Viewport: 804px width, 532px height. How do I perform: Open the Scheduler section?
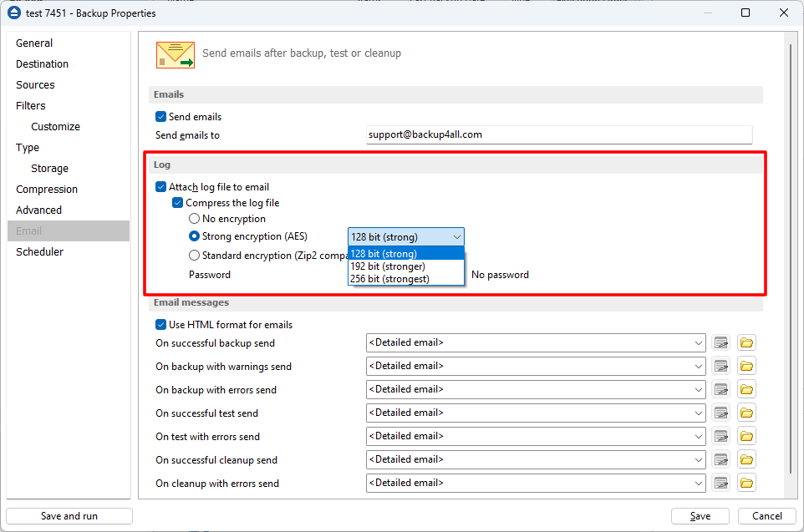(x=39, y=251)
